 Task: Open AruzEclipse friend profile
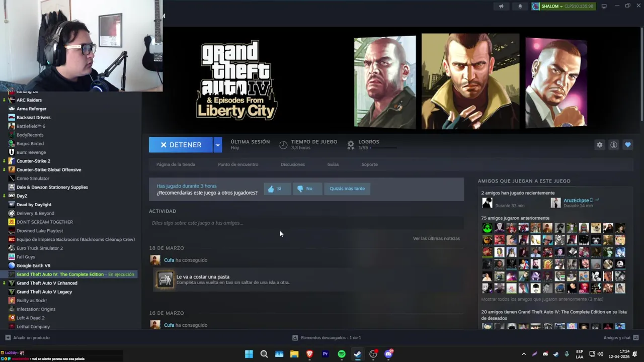click(x=576, y=200)
